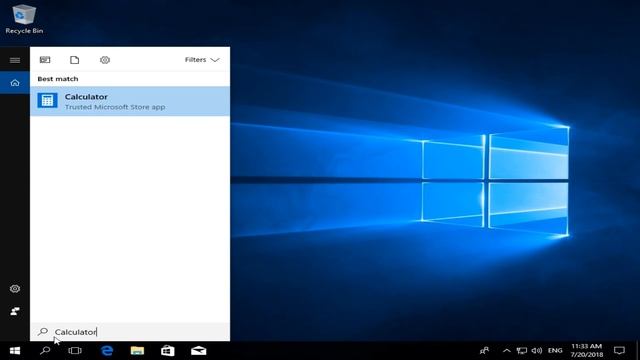Open File Explorer from taskbar
The height and width of the screenshot is (360, 640).
[x=137, y=351]
